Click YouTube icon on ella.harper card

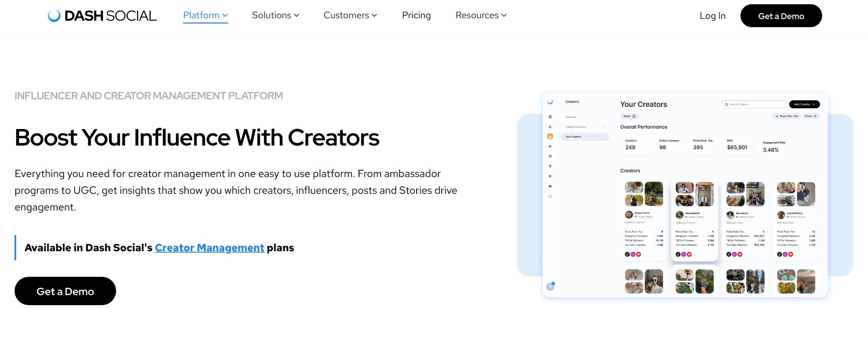(x=740, y=255)
